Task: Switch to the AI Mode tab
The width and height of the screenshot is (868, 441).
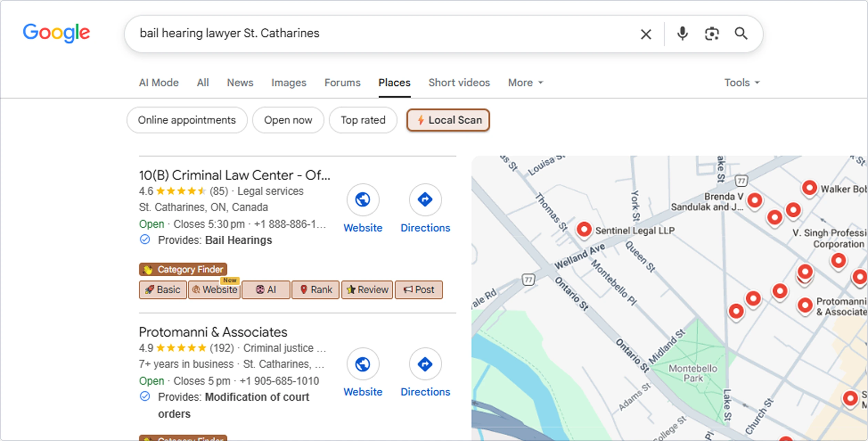Action: coord(159,83)
